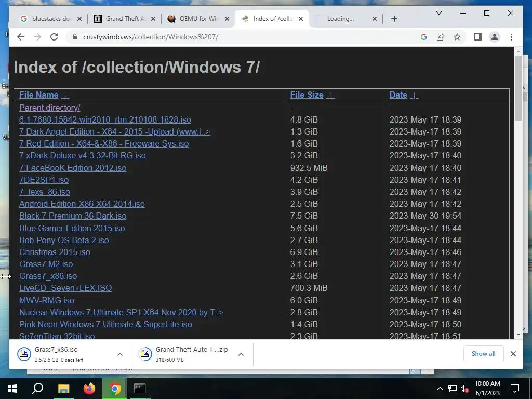The width and height of the screenshot is (532, 399).
Task: Open LiveCD_Seven+LEX.ISO link
Action: (65, 288)
